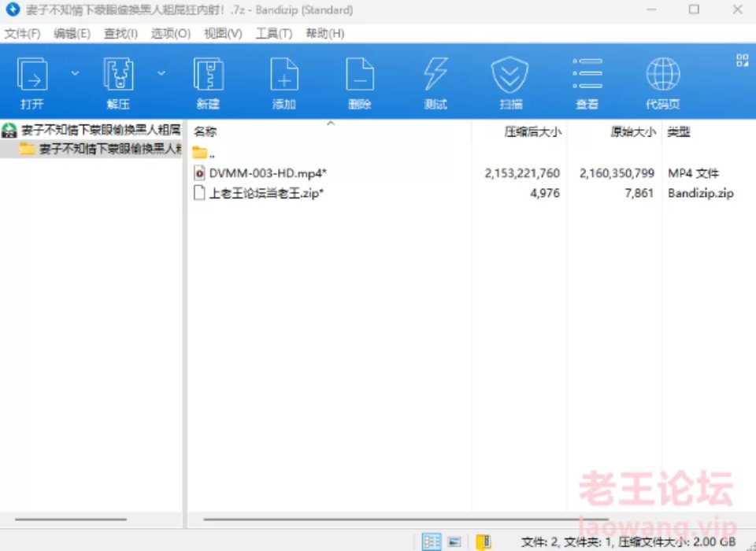Click the Extract (解压) toolbar icon
The height and width of the screenshot is (551, 756).
click(x=118, y=74)
